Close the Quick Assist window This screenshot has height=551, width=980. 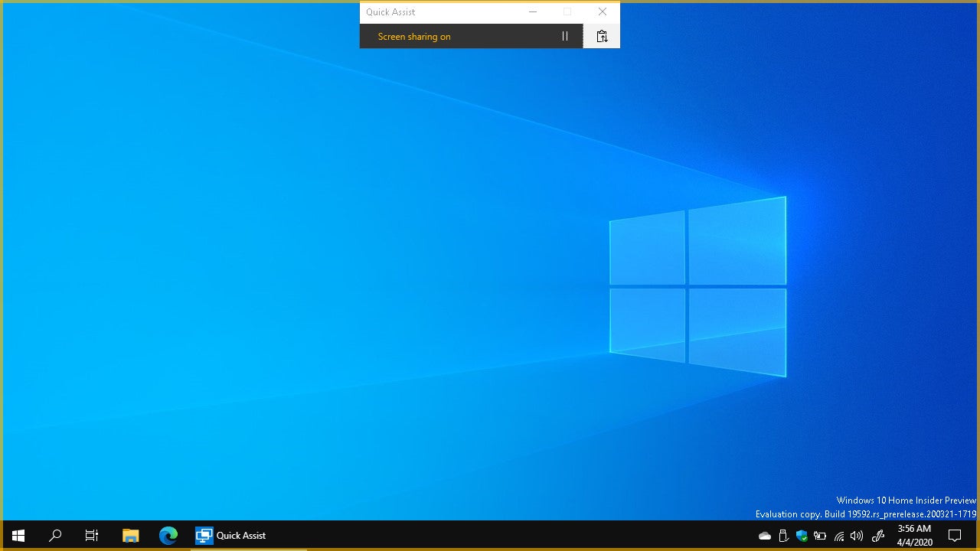(x=603, y=11)
